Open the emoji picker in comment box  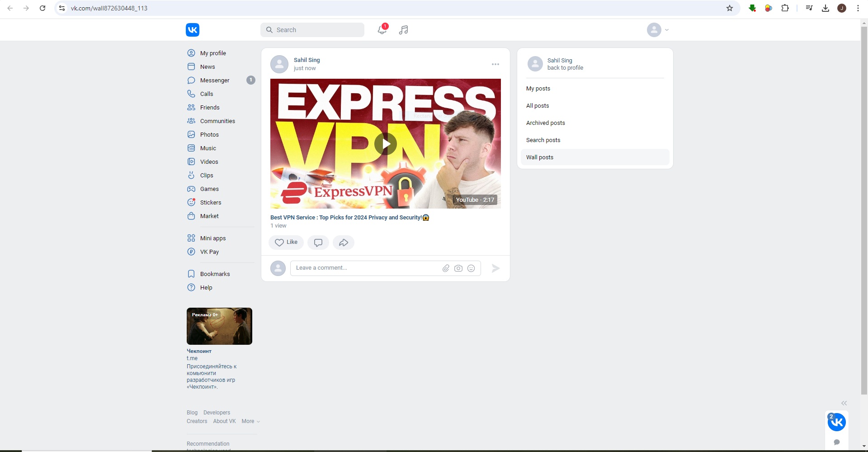pos(471,268)
